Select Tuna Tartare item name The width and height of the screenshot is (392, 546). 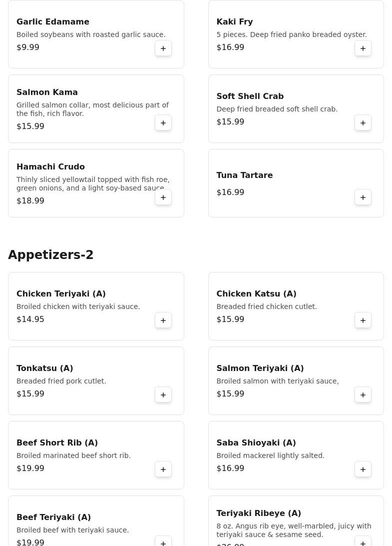[x=244, y=175]
